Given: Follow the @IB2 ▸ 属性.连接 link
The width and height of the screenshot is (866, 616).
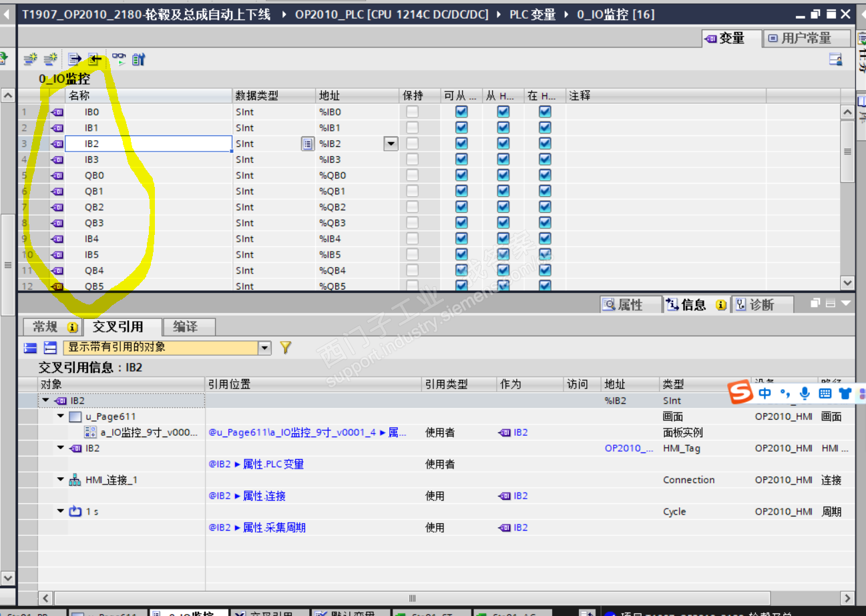Looking at the screenshot, I should pos(247,496).
